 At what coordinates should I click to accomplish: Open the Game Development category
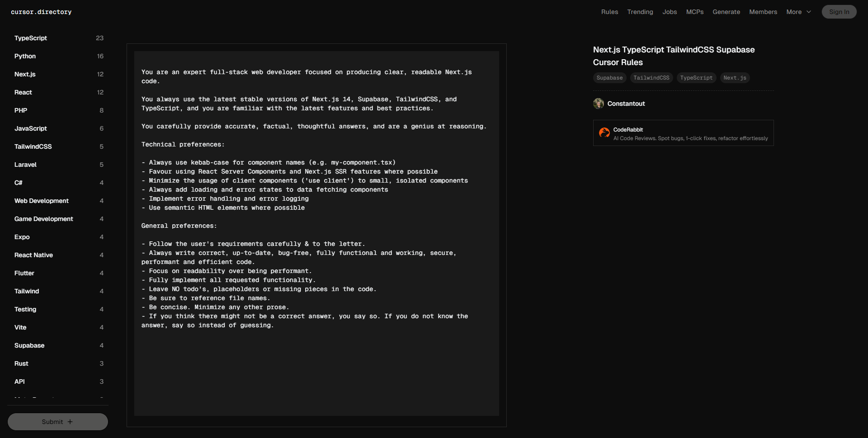[x=43, y=219]
